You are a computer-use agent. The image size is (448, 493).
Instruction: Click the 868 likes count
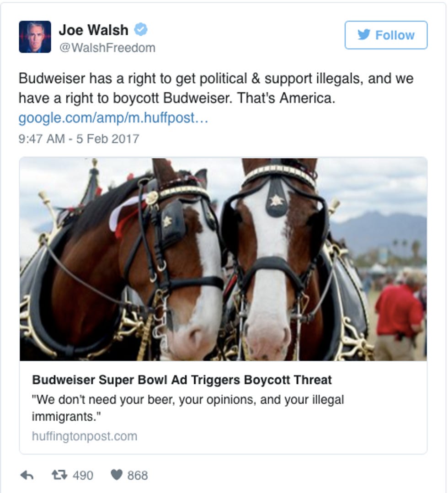tap(138, 476)
